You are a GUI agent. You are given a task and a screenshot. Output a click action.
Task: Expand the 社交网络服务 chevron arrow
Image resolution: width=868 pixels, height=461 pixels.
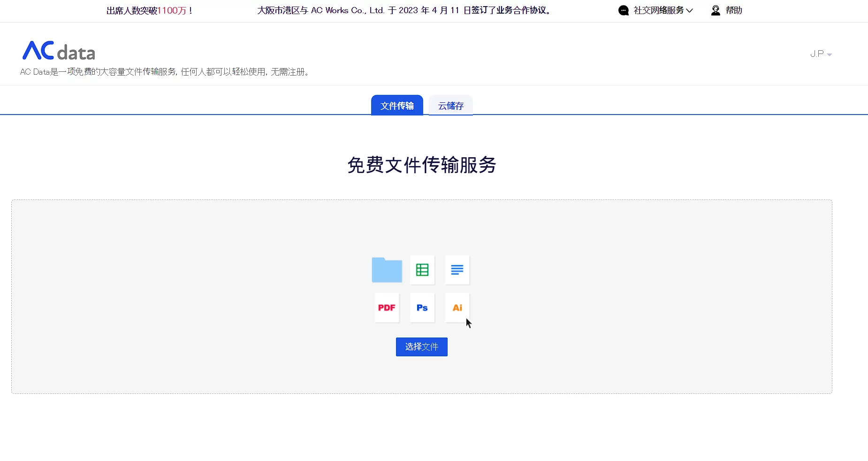tap(689, 10)
